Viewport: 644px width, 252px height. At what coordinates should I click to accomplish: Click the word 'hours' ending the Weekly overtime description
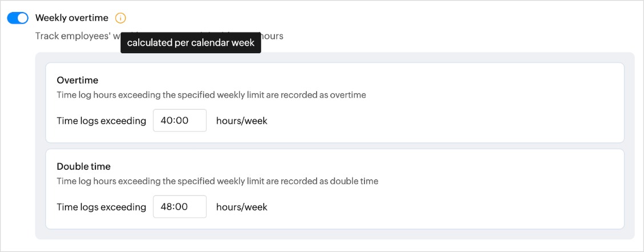coord(272,36)
